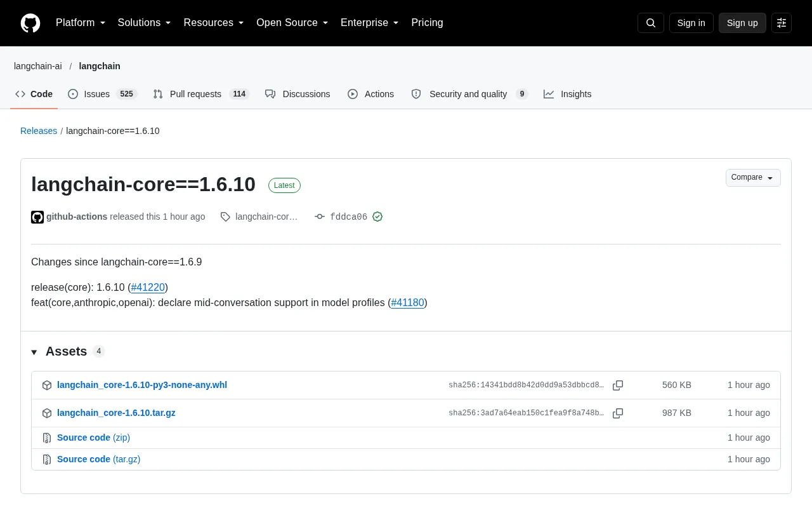This screenshot has width=812, height=508.
Task: Open pull request #41220
Action: point(148,287)
